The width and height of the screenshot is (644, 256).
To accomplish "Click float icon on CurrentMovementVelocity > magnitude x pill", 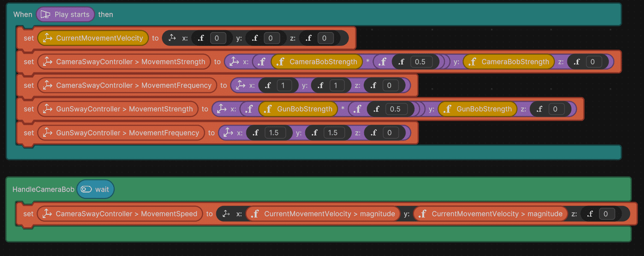I will [x=255, y=214].
